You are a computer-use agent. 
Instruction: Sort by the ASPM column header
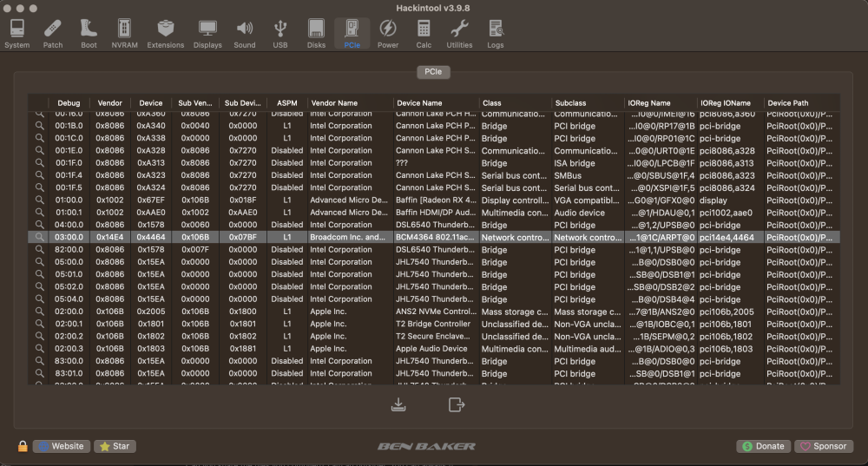coord(286,103)
